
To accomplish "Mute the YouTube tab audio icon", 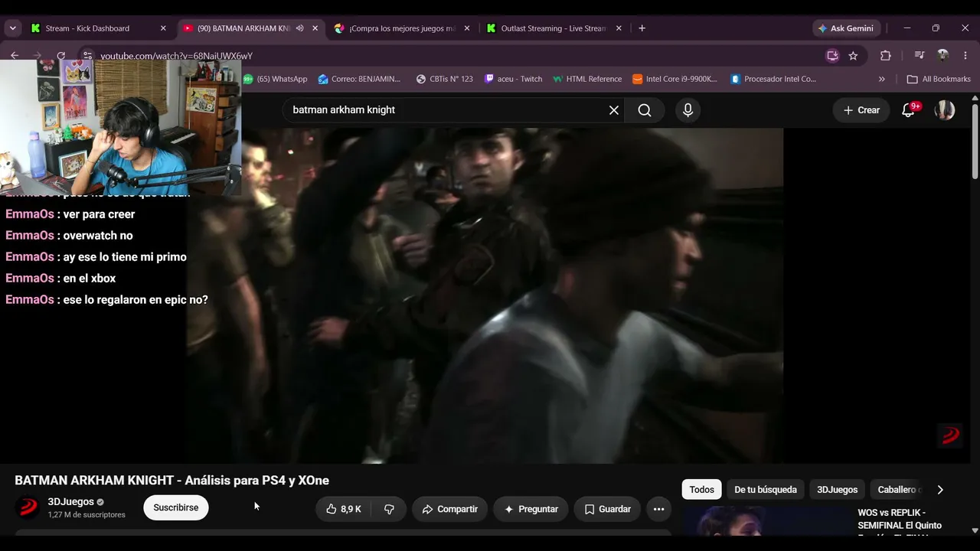I will coord(299,28).
